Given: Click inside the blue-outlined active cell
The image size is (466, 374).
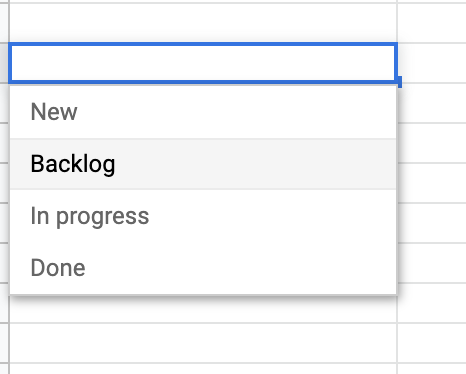Looking at the screenshot, I should pyautogui.click(x=203, y=63).
